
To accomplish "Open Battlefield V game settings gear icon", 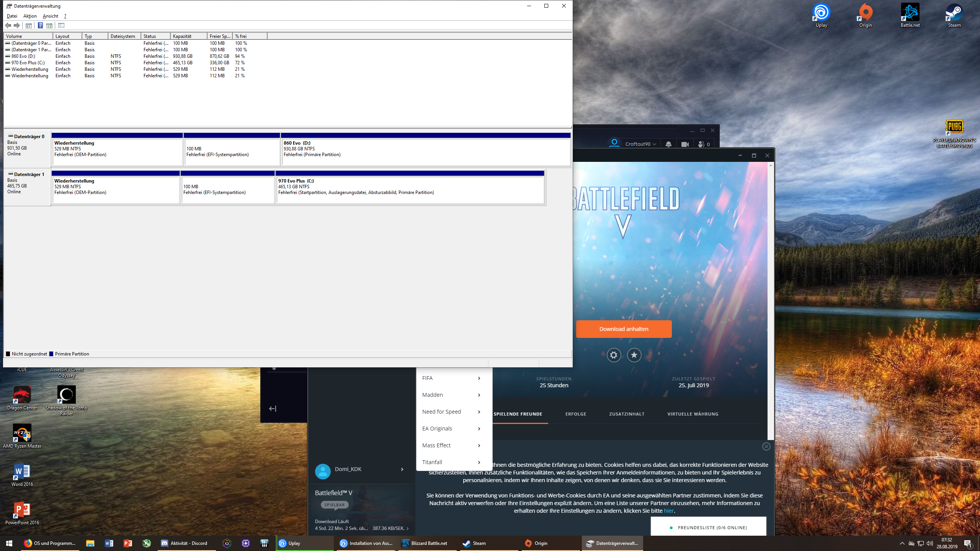I will click(x=614, y=355).
